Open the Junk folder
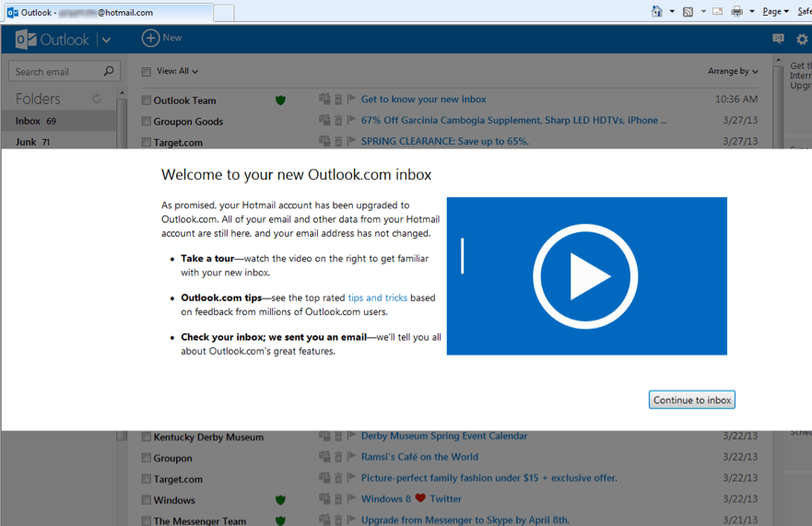The height and width of the screenshot is (526, 812). point(59,142)
